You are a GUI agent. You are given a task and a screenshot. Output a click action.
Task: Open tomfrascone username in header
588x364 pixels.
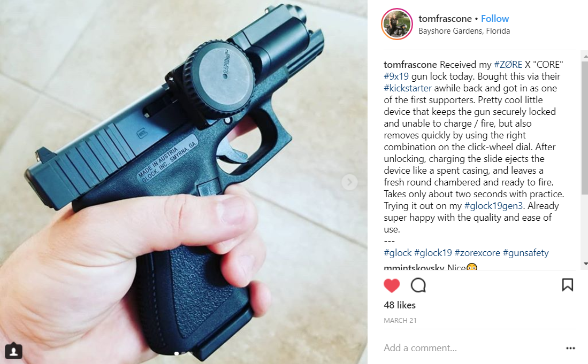[445, 18]
